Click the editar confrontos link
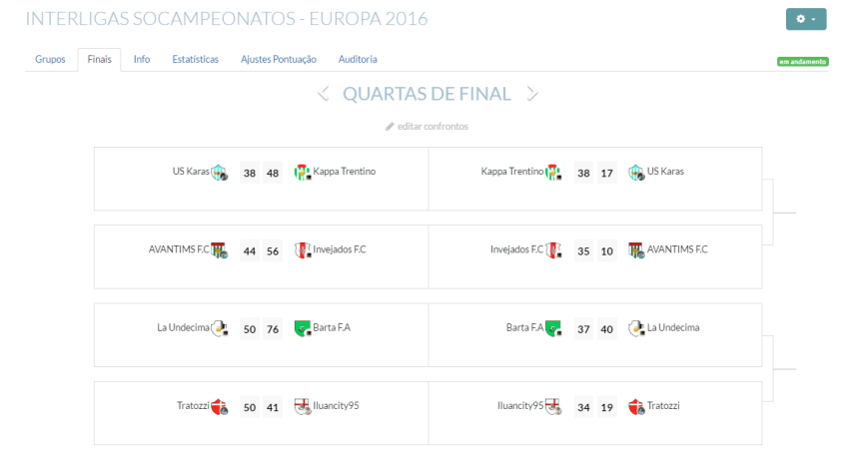 point(428,127)
